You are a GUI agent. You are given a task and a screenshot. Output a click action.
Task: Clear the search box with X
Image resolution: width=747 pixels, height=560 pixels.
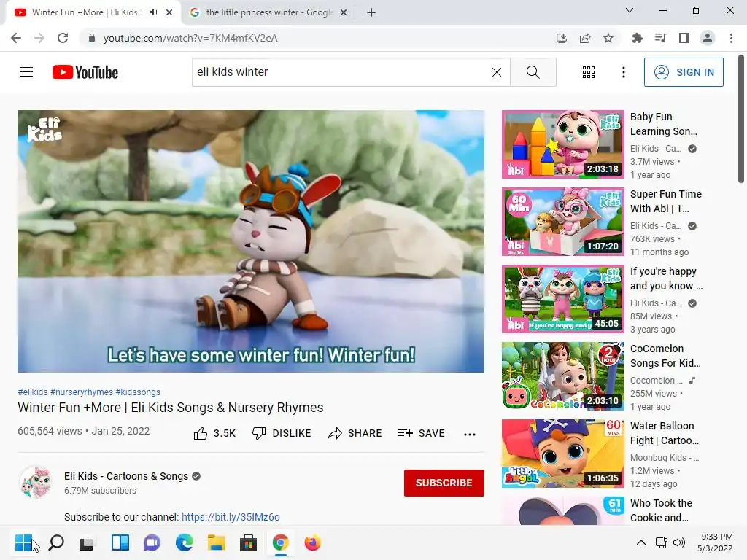(x=496, y=72)
